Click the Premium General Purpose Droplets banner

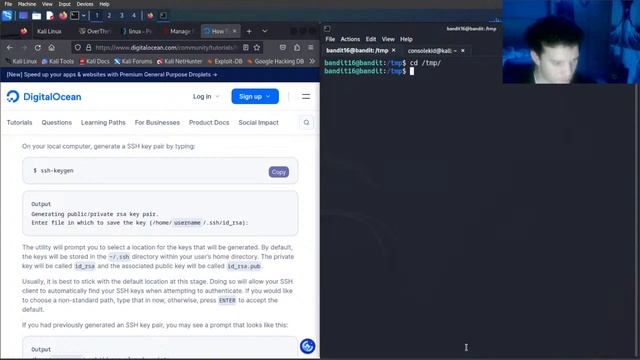[x=112, y=75]
